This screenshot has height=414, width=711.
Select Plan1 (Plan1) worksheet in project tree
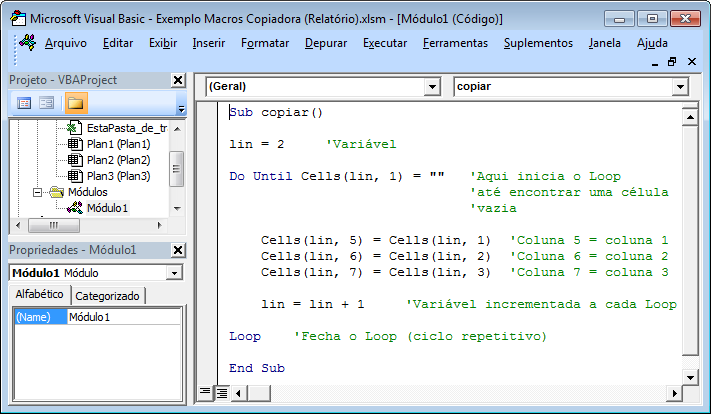117,144
